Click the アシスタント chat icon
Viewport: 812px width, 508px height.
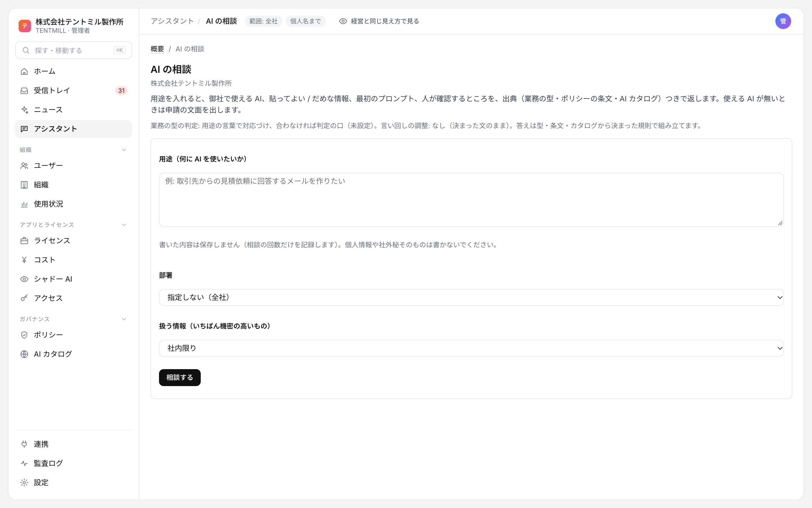(24, 129)
